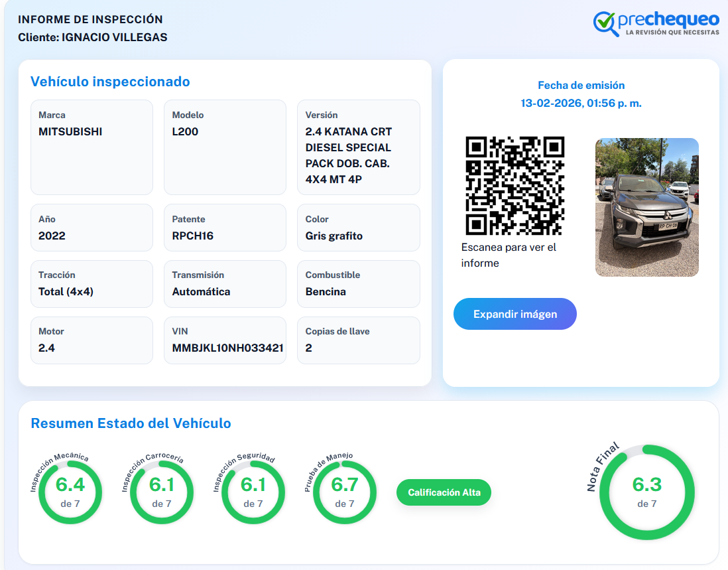
Task: Select the Inspección Mecánica gauge icon
Action: (x=70, y=492)
